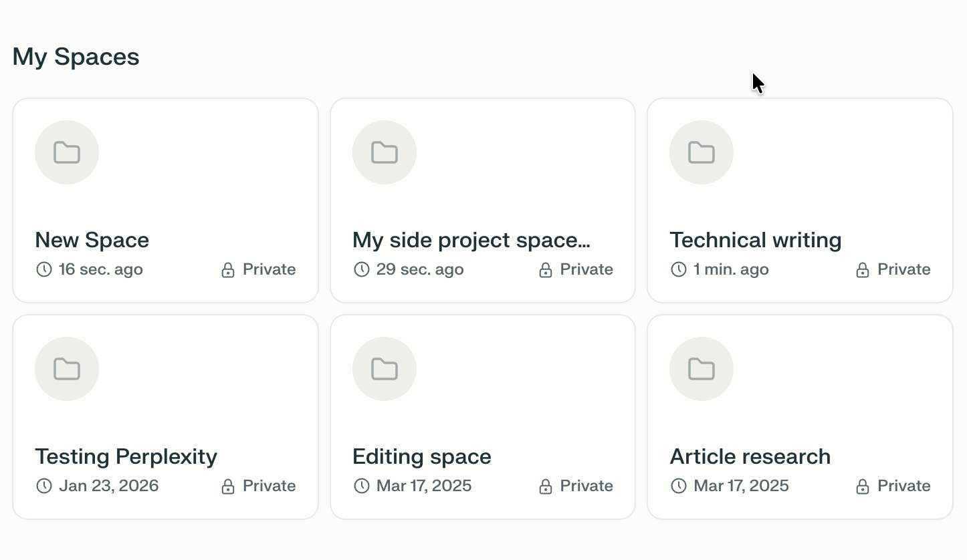The image size is (967, 560).
Task: Click the Editing space folder icon
Action: [385, 369]
